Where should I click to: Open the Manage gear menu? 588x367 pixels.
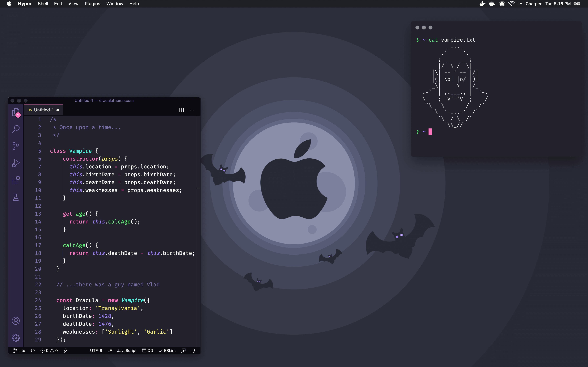coord(16,338)
